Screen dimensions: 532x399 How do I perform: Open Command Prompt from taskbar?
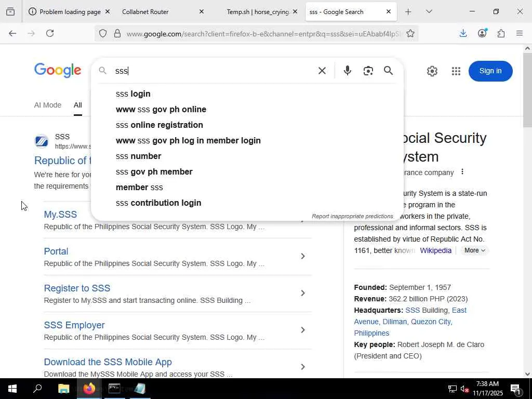coord(114,389)
